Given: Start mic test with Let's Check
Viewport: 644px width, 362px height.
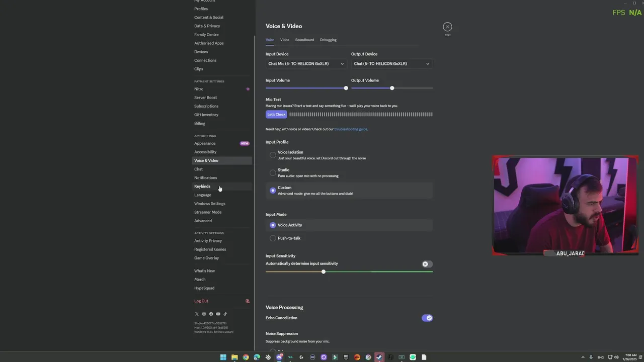Looking at the screenshot, I should tap(276, 115).
